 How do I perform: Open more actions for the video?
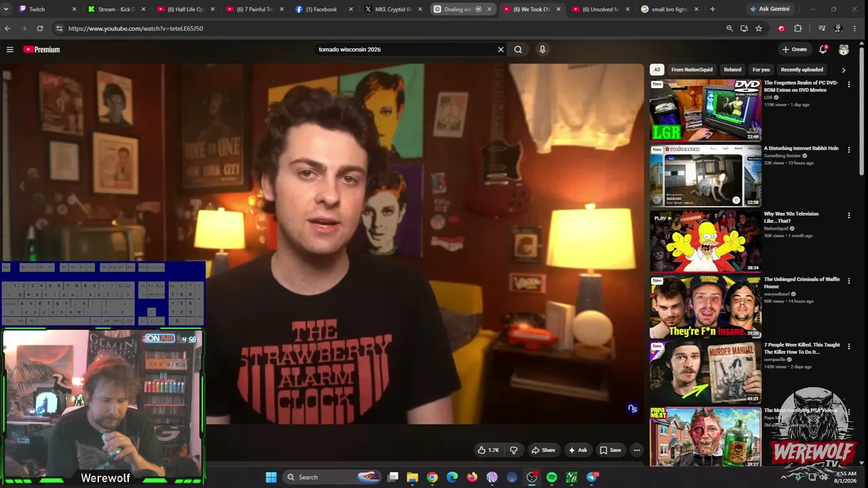tap(636, 450)
